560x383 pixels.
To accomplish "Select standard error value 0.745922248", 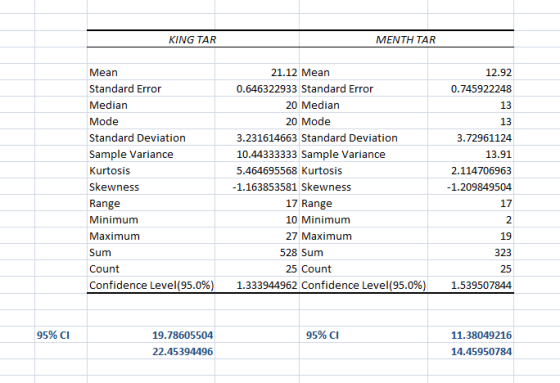I will coord(481,89).
